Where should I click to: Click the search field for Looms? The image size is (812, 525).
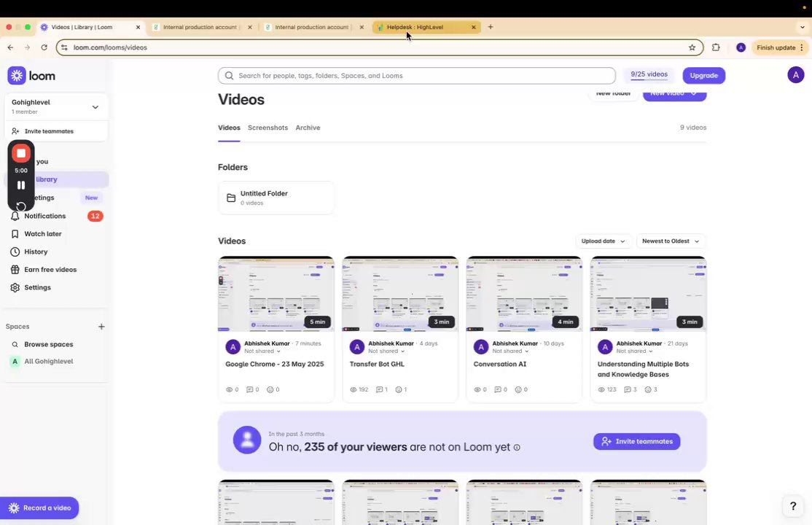pos(417,76)
